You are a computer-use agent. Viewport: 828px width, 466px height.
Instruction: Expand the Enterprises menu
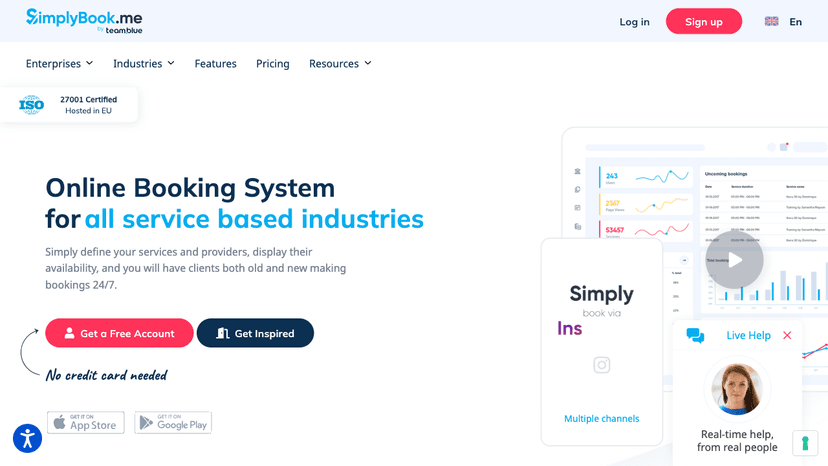(x=59, y=63)
